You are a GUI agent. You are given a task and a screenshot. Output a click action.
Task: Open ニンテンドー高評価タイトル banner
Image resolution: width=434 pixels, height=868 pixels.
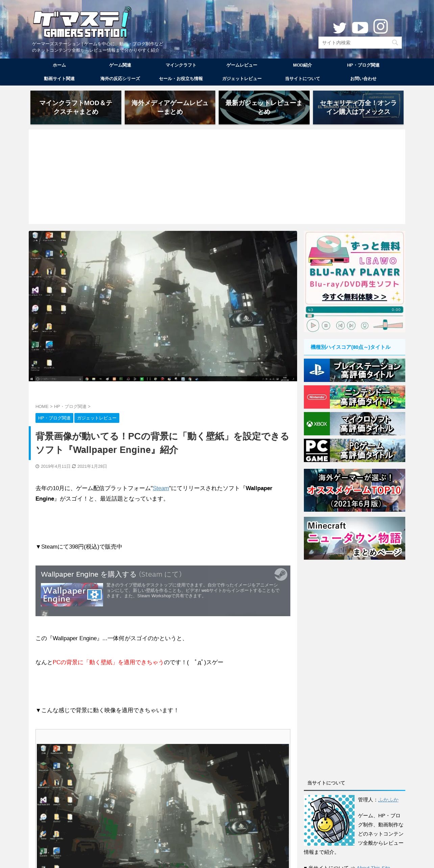coord(355,397)
